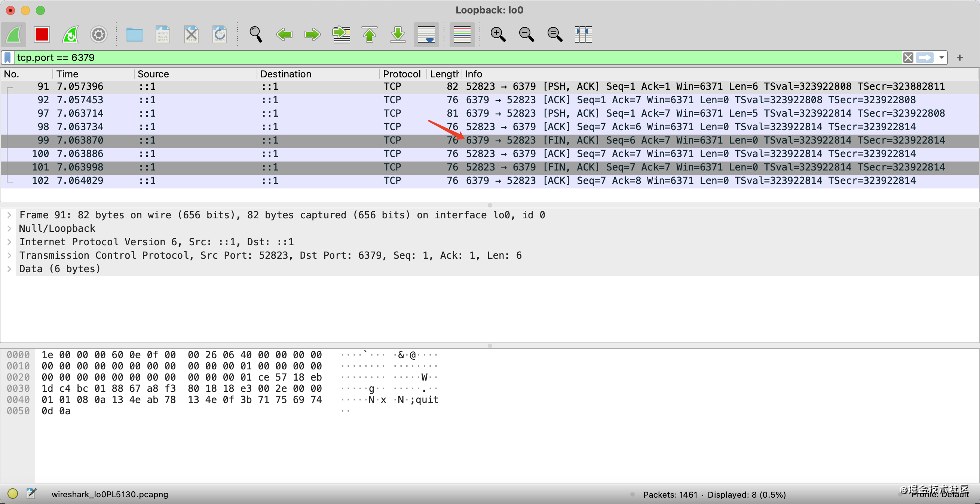
Task: Open capture options gear icon
Action: (x=98, y=35)
